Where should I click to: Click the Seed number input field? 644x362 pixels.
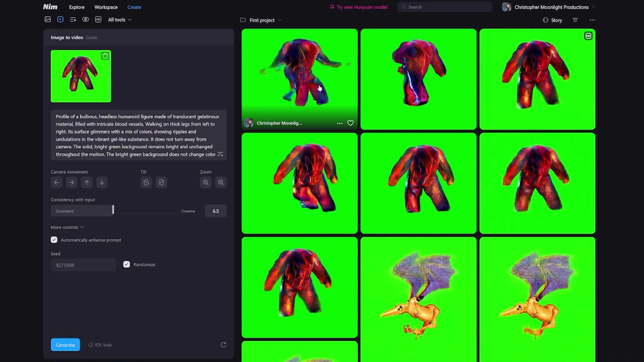pos(83,265)
